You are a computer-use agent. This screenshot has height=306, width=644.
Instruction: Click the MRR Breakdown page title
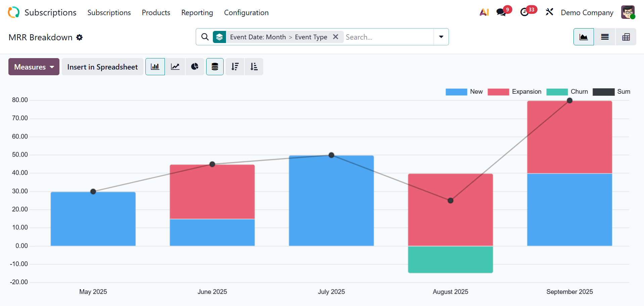pyautogui.click(x=41, y=37)
